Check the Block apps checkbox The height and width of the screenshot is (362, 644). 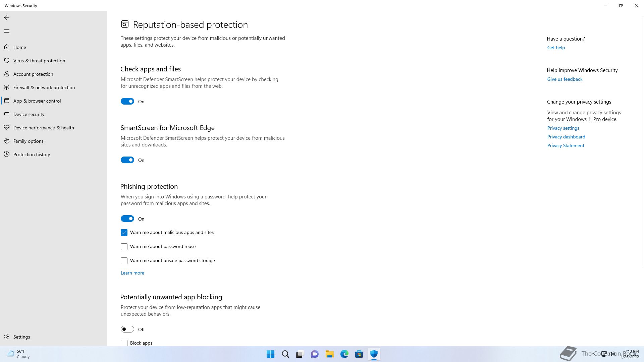(124, 343)
